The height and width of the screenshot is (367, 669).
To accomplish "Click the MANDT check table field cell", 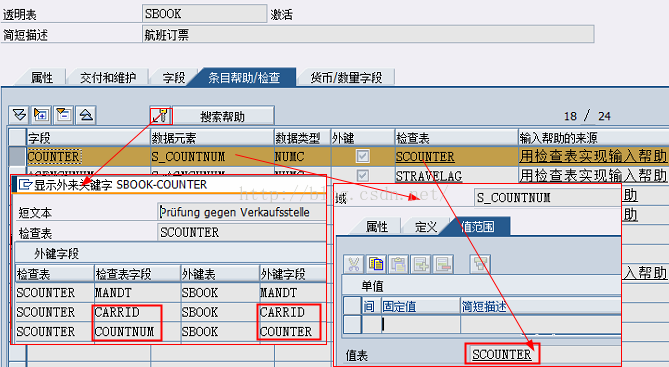I will [137, 293].
